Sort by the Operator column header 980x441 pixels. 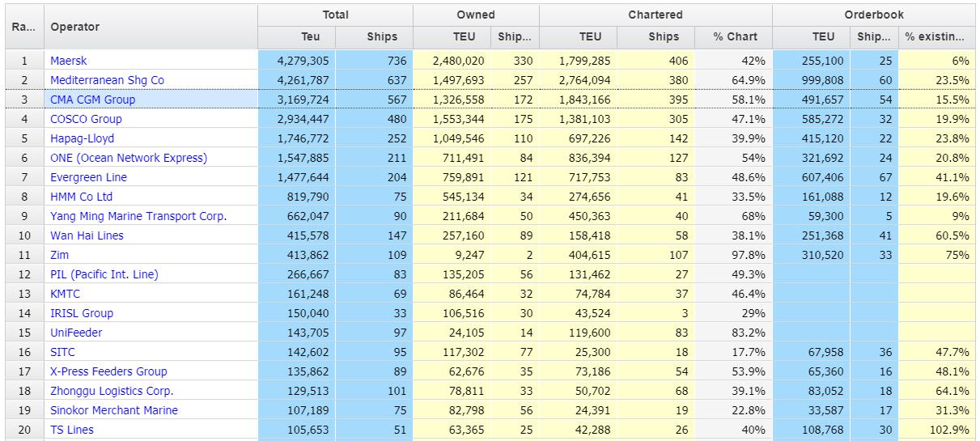[151, 27]
